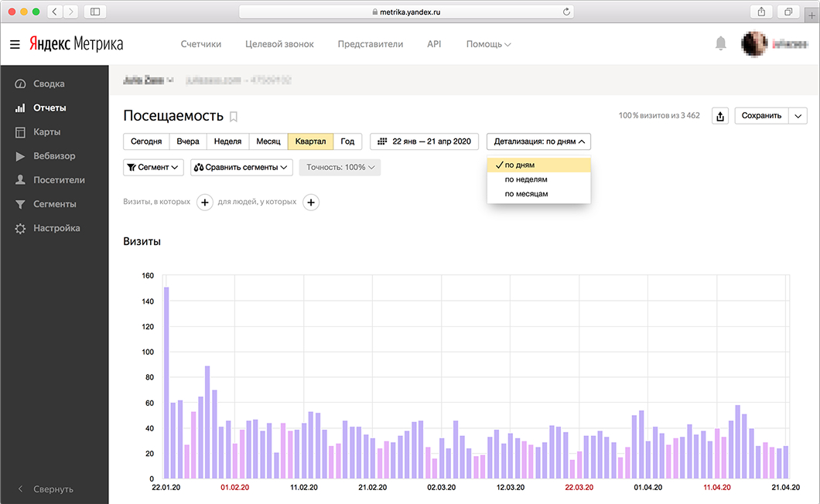This screenshot has height=504, width=820.
Task: Open Сводка in the sidebar
Action: pyautogui.click(x=49, y=83)
